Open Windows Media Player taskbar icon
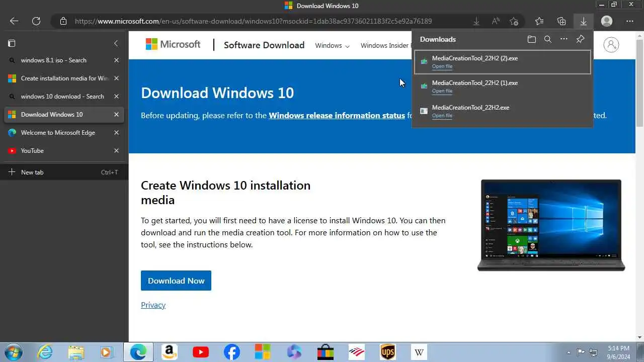 pos(107,352)
